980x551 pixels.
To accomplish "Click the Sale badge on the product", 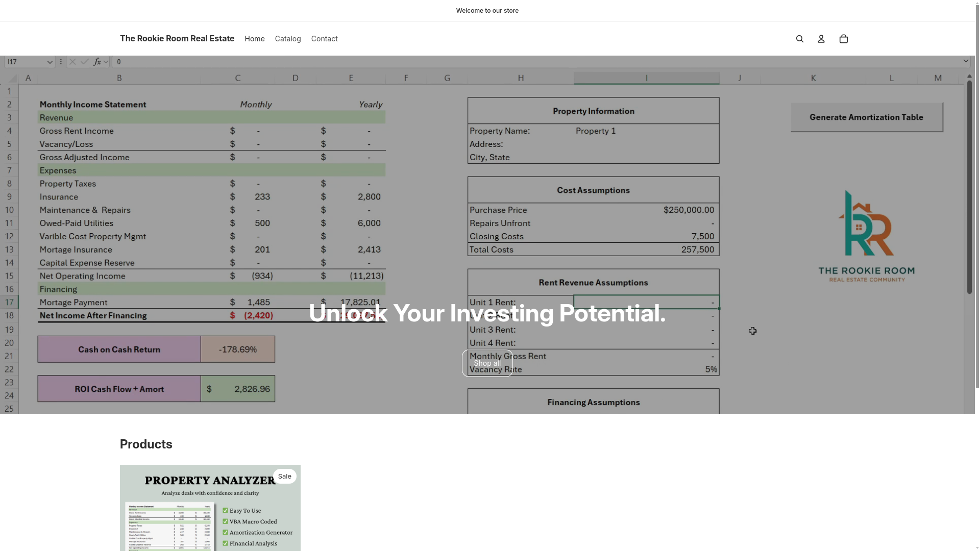I will (284, 476).
